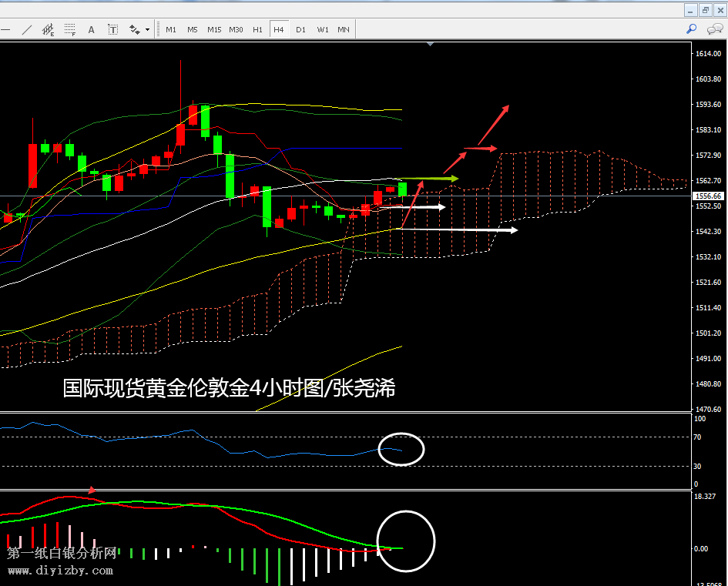Click the chart shift triangle marker
Screen dimensions: 728x586
tap(431, 45)
